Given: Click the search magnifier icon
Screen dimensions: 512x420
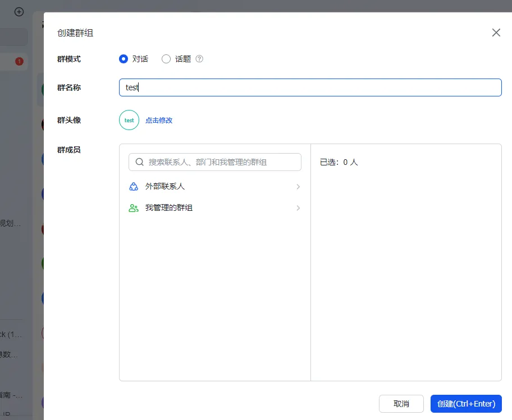Looking at the screenshot, I should tap(139, 161).
